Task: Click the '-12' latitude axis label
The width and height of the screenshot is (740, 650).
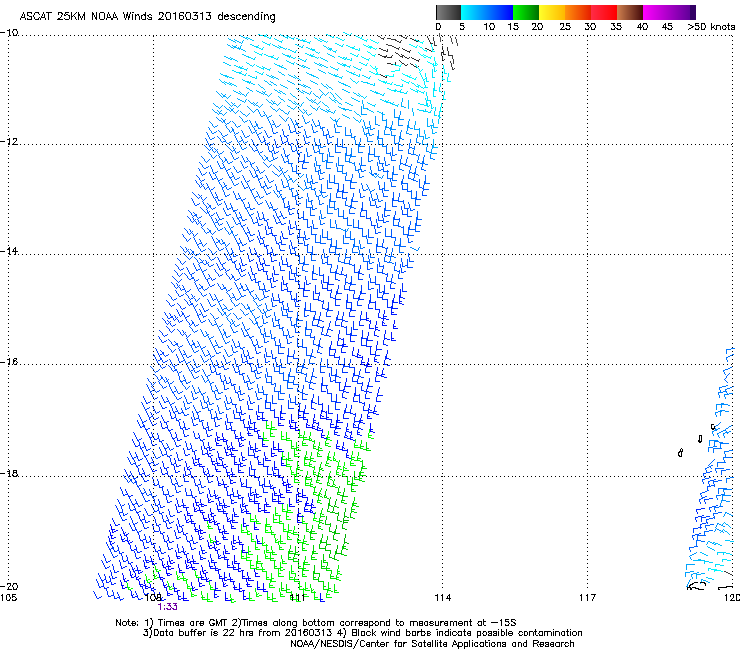Action: (9, 142)
